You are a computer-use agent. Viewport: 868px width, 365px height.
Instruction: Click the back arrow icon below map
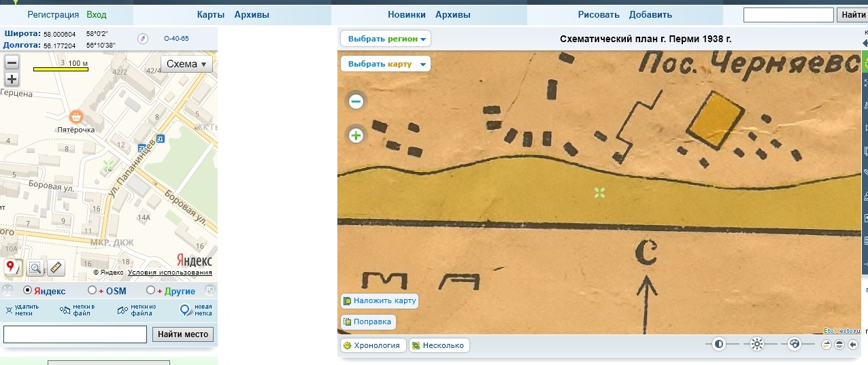pos(853,345)
